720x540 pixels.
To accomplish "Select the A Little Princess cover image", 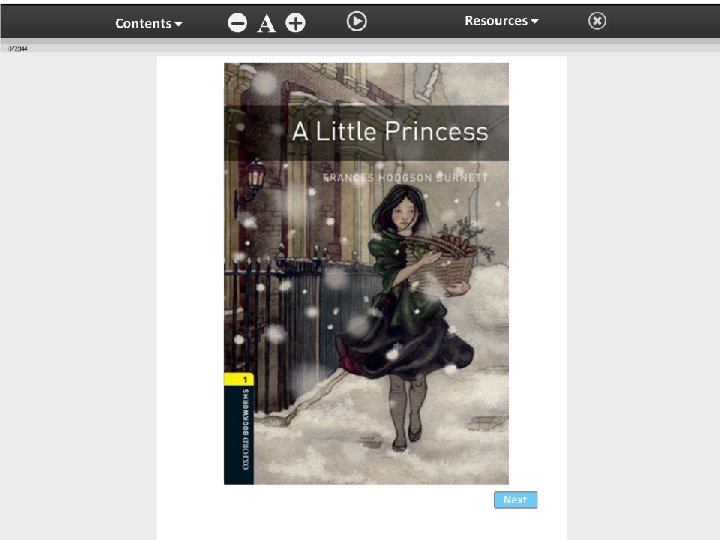I will click(366, 274).
